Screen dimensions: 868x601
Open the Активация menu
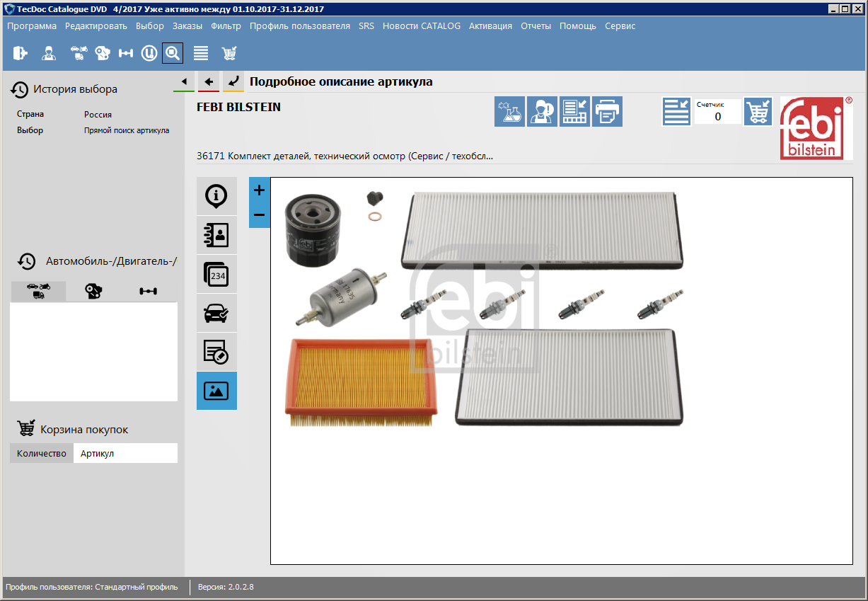pos(491,26)
